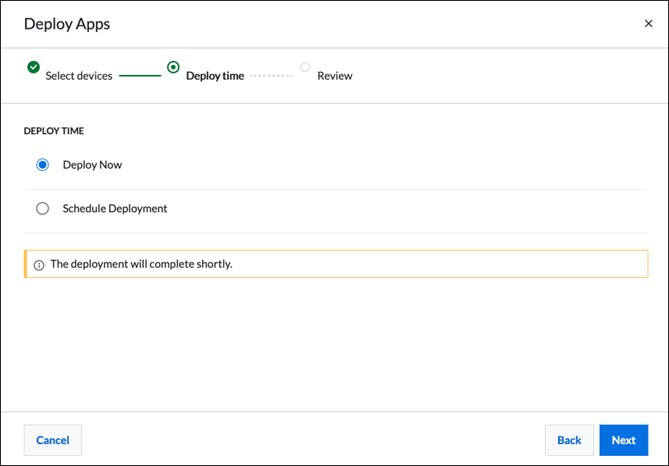Screen dimensions: 669x466
Task: Select the Deploy Now radio button
Action: [42, 165]
